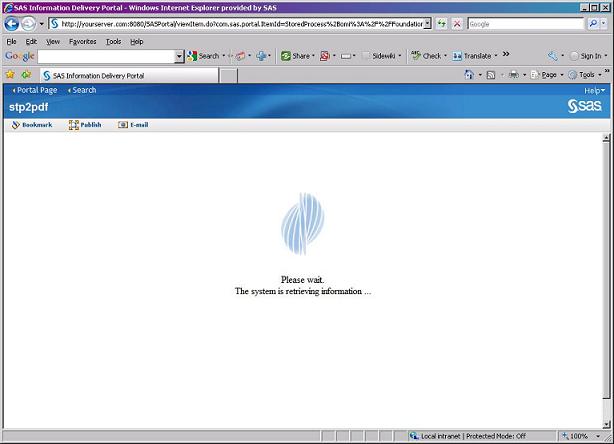
Task: Open the Tools menu in menu bar
Action: (x=113, y=42)
